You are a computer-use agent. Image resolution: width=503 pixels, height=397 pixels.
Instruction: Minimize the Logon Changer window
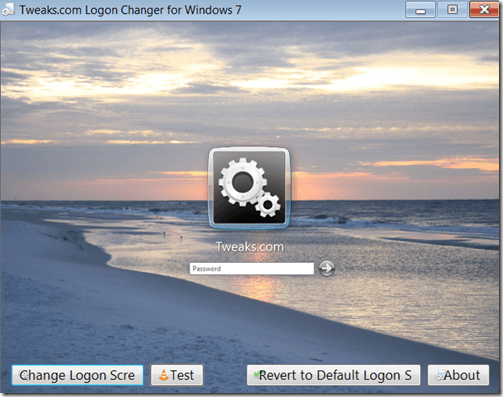pos(420,9)
